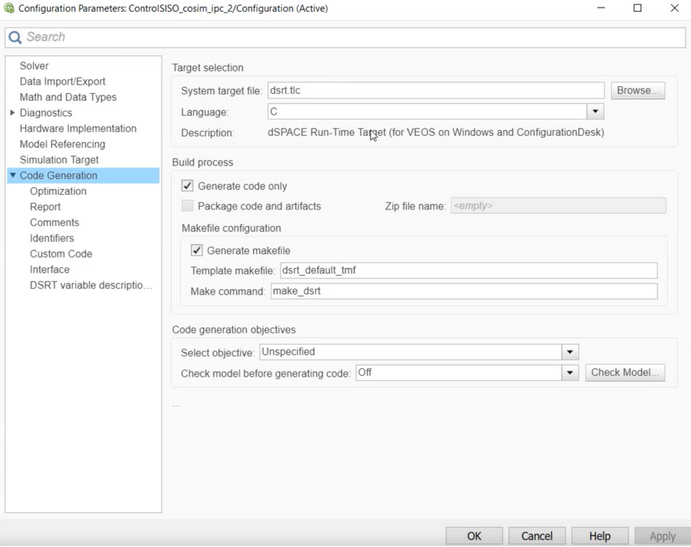Confirm settings with the OK button

pyautogui.click(x=474, y=536)
